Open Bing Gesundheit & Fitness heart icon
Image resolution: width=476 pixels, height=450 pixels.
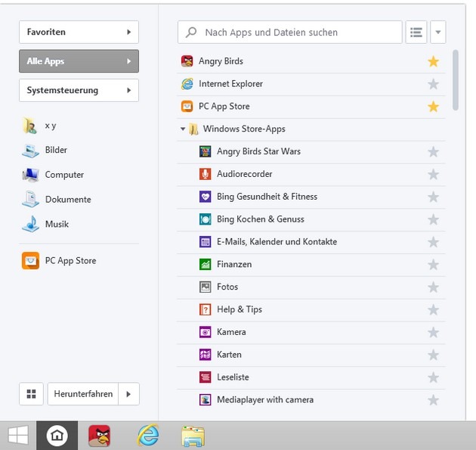point(206,197)
